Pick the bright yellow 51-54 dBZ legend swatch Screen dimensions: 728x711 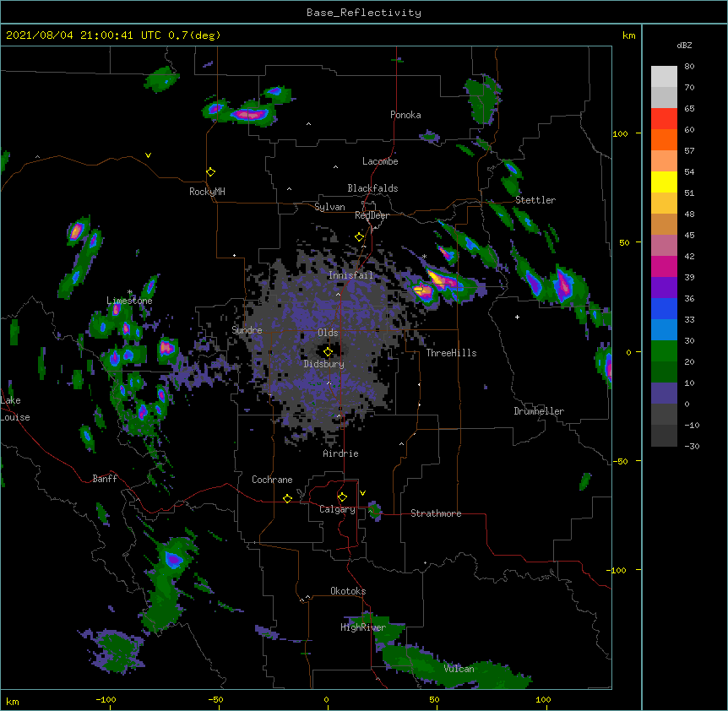click(664, 182)
